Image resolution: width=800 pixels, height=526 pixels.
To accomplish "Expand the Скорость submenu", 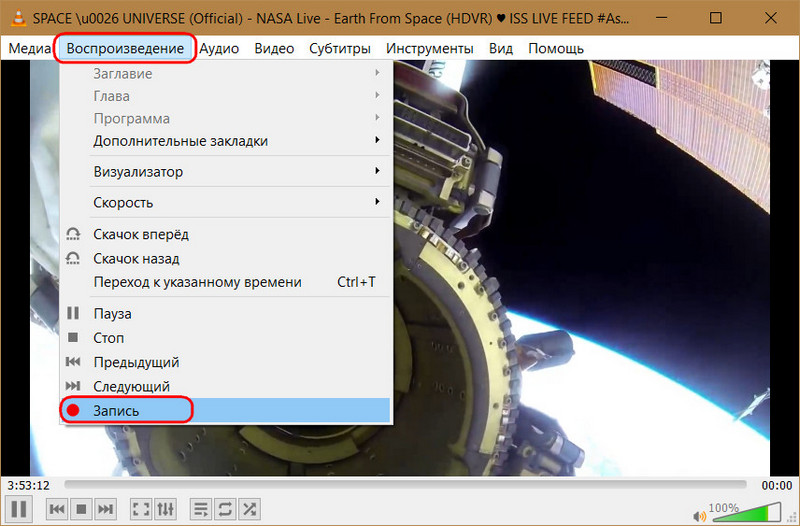I will [x=225, y=203].
